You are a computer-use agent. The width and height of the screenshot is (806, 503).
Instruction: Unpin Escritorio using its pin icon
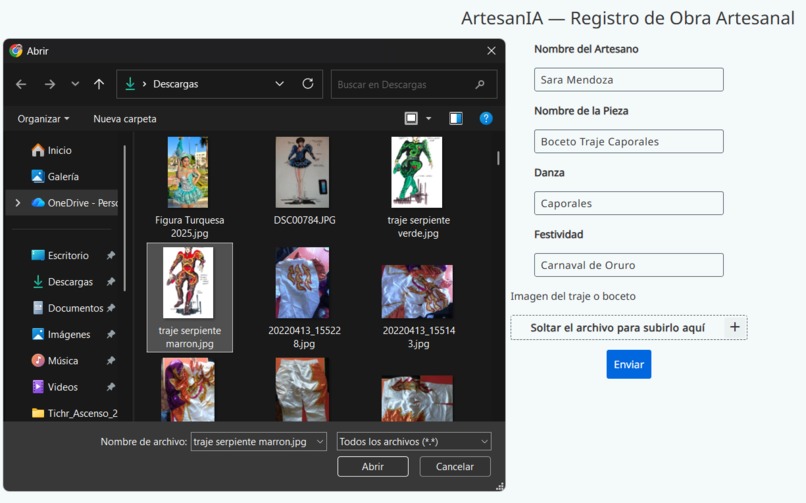[111, 255]
